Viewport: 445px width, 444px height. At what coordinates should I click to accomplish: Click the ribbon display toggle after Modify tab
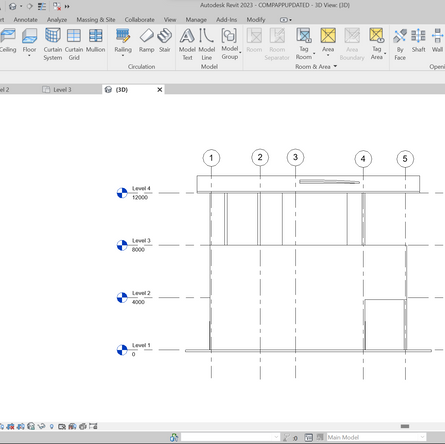286,20
